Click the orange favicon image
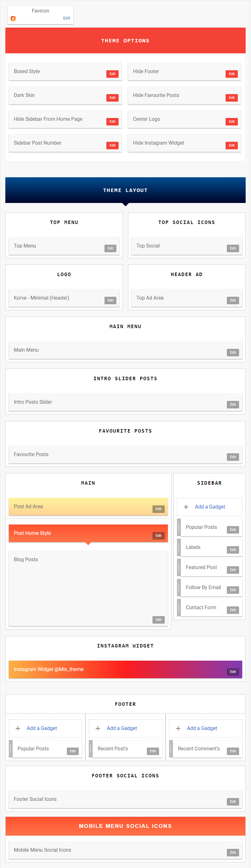The width and height of the screenshot is (251, 868). (13, 19)
